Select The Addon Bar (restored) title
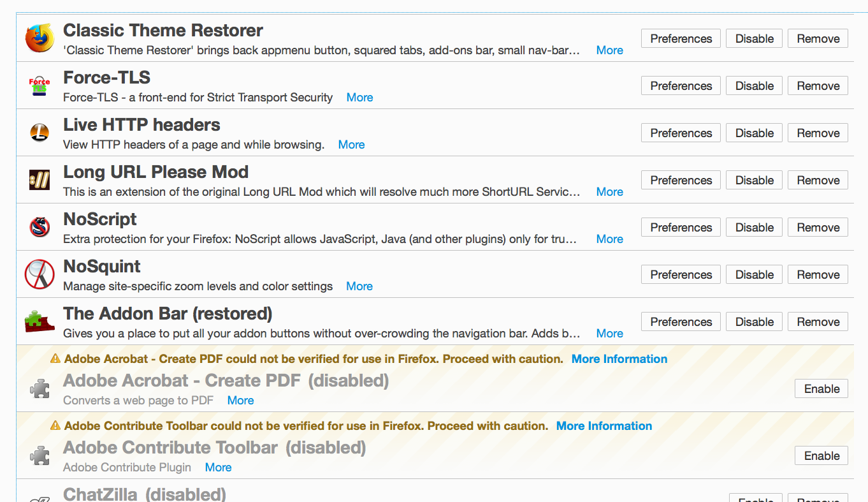Screen dimensions: 868x502 coord(168,314)
